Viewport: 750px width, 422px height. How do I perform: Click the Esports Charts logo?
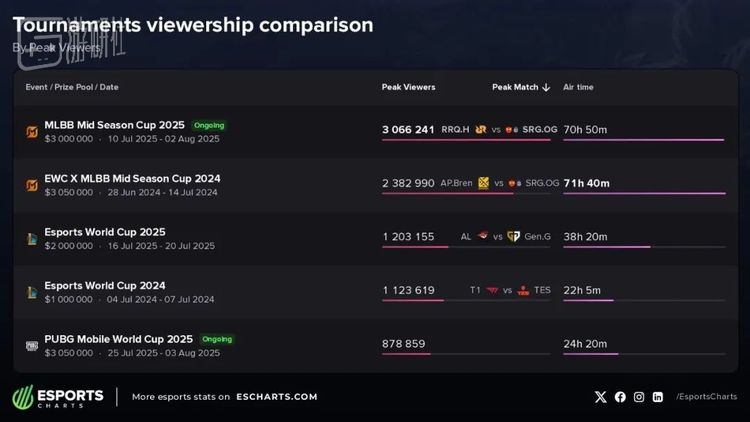[58, 397]
